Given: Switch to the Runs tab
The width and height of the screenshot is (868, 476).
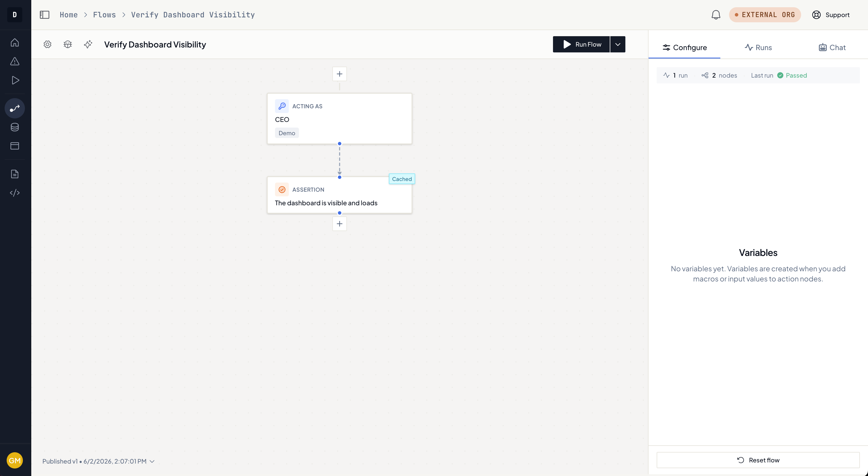Looking at the screenshot, I should (758, 47).
